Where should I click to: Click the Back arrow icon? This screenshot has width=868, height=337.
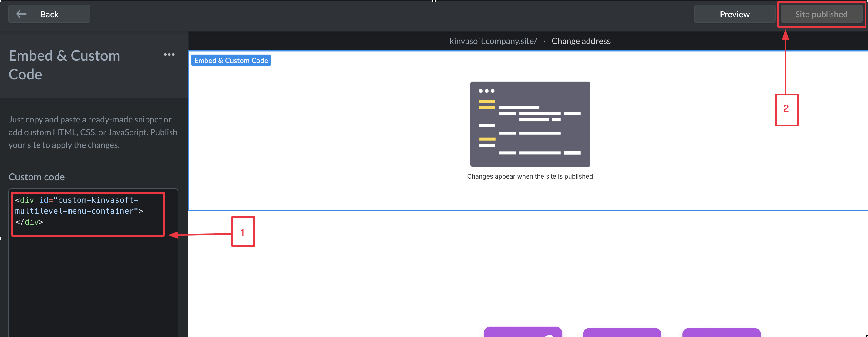(22, 14)
